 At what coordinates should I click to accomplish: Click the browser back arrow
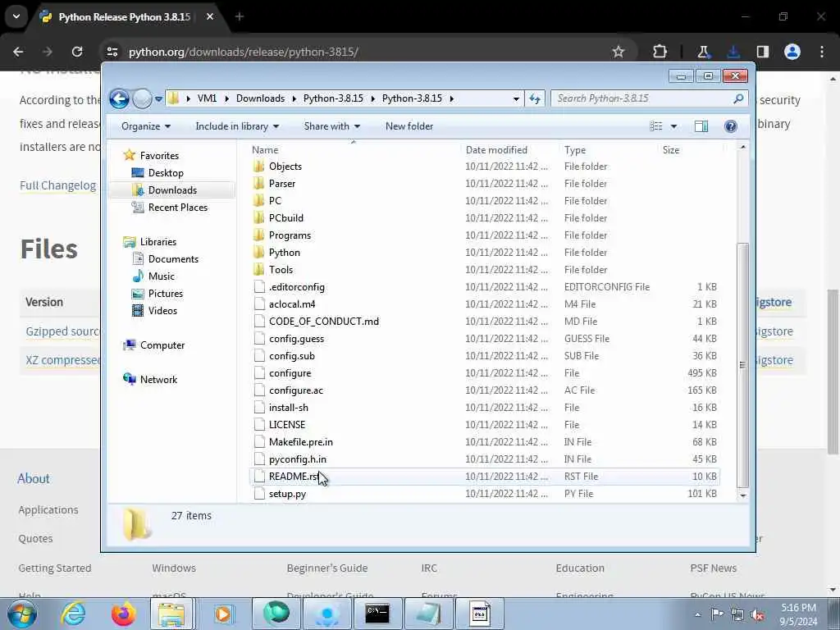coord(18,52)
